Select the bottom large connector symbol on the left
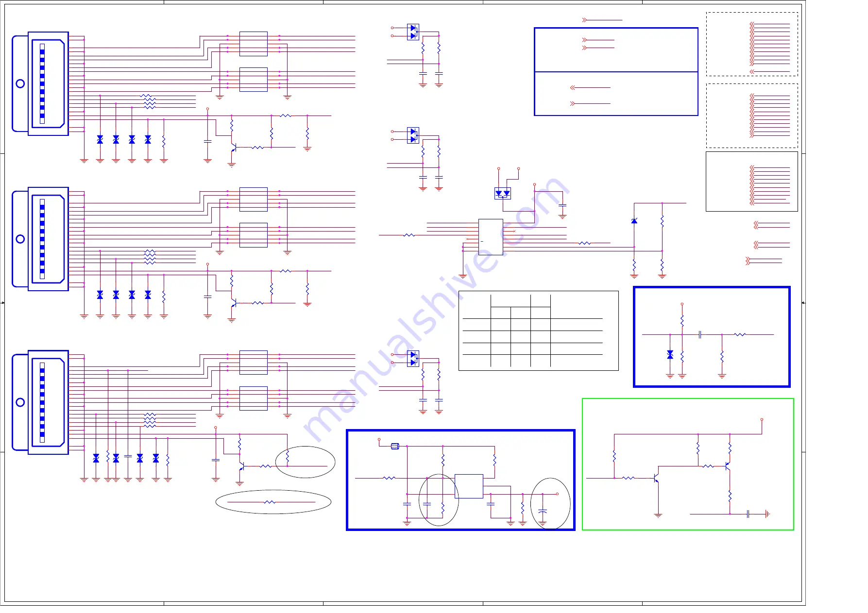Viewport: 868px width, 613px height. 40,402
